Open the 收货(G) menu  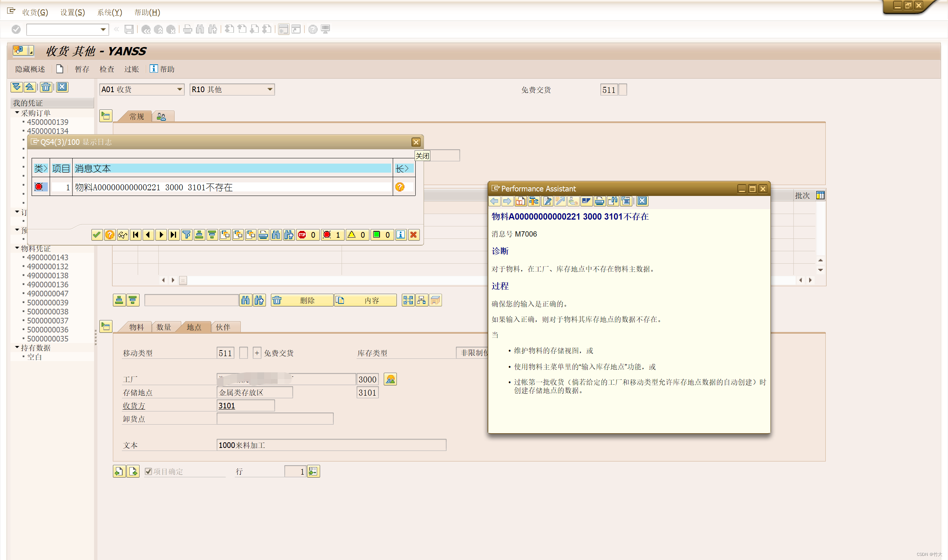(x=35, y=12)
